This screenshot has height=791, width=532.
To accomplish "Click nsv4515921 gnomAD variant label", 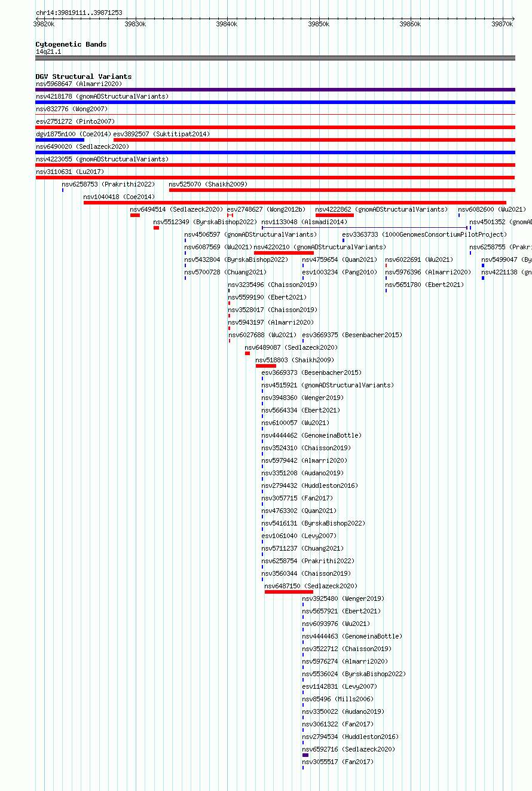I will point(328,385).
